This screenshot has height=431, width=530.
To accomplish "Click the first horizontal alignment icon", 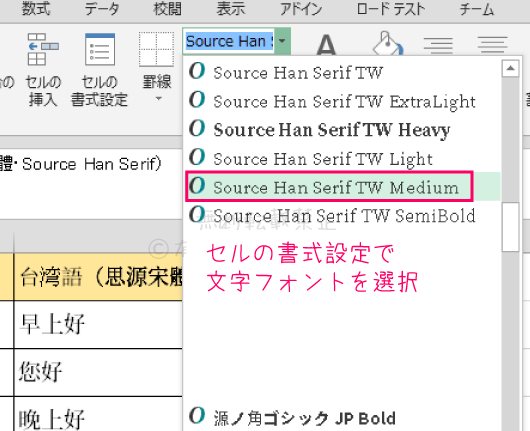I will [x=438, y=45].
